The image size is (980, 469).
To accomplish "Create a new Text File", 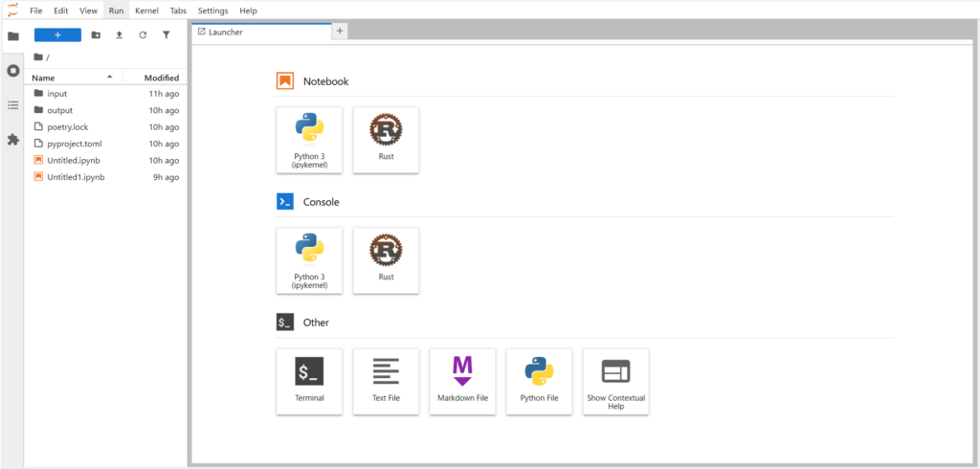I will [386, 382].
